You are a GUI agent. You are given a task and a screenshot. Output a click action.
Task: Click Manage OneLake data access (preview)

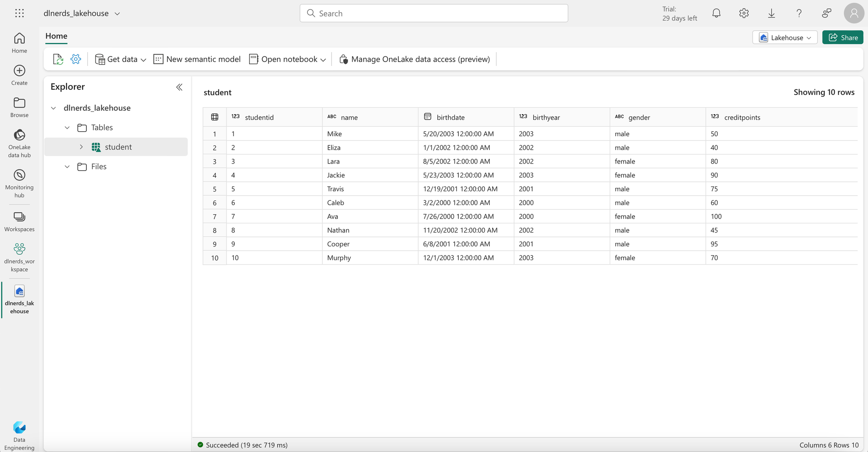click(414, 59)
